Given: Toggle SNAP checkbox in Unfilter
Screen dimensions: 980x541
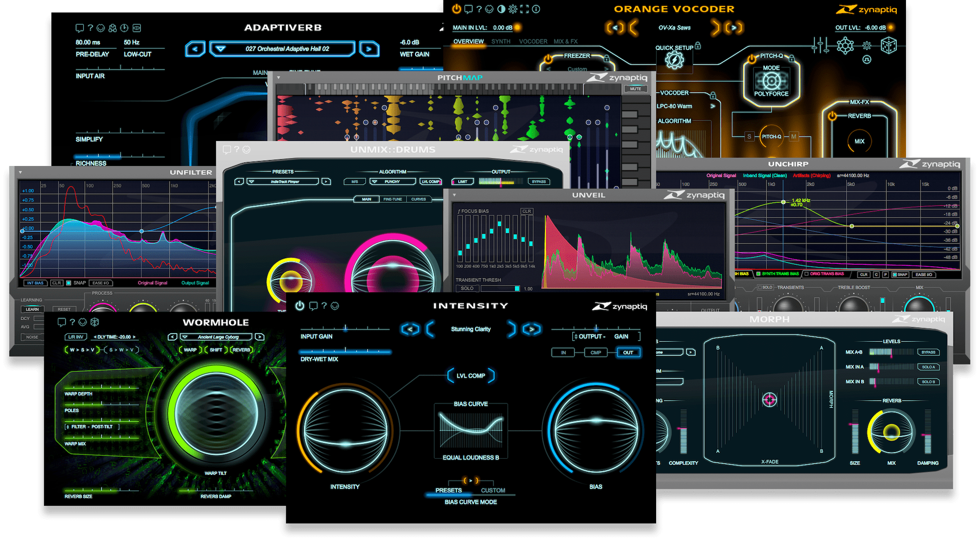Looking at the screenshot, I should pyautogui.click(x=69, y=283).
